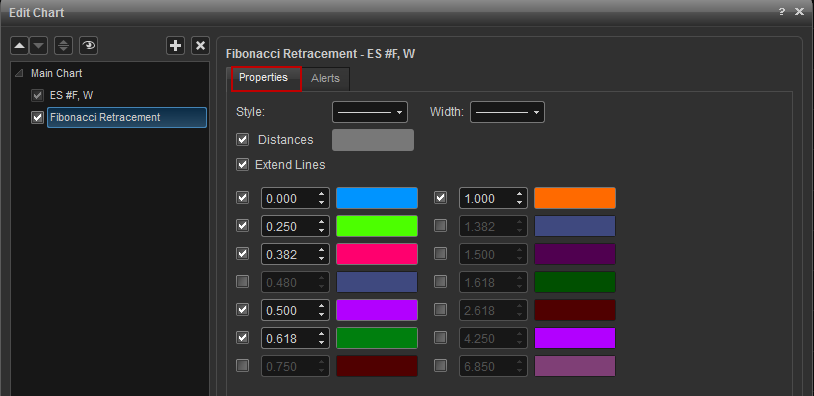Switch to the Properties tab
Viewport: 814px width, 396px height.
263,78
